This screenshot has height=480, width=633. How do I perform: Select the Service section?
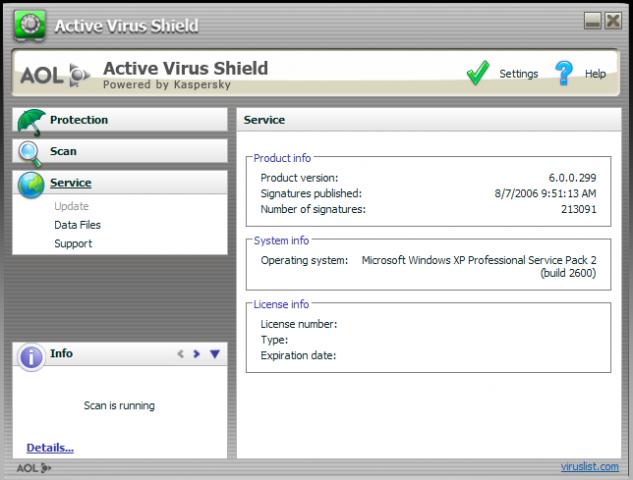120,182
